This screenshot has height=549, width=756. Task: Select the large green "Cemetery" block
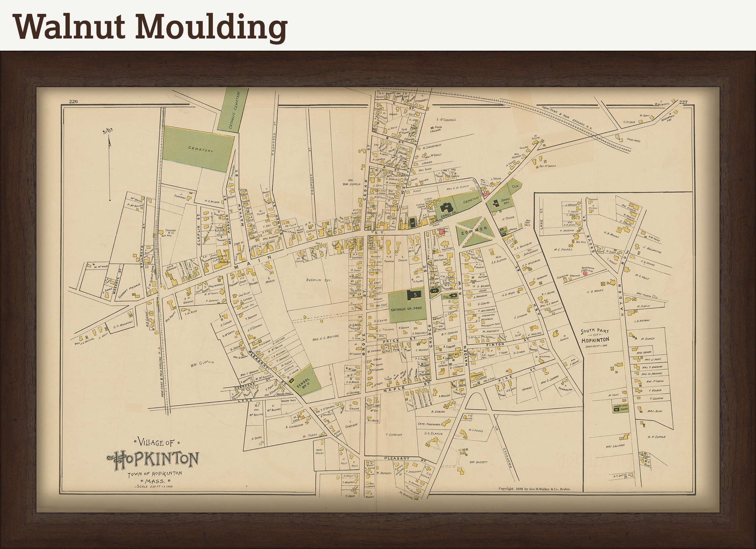click(198, 149)
